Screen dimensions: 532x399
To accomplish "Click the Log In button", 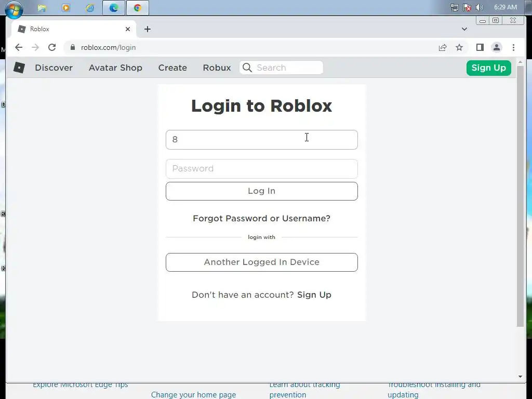I will pyautogui.click(x=262, y=191).
